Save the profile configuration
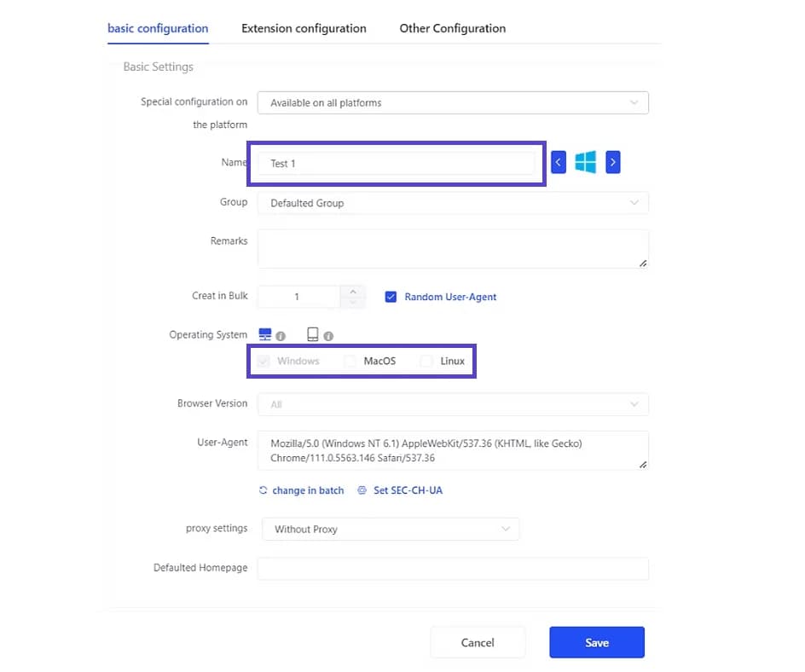Screen dimensions: 805x672 coord(597,642)
